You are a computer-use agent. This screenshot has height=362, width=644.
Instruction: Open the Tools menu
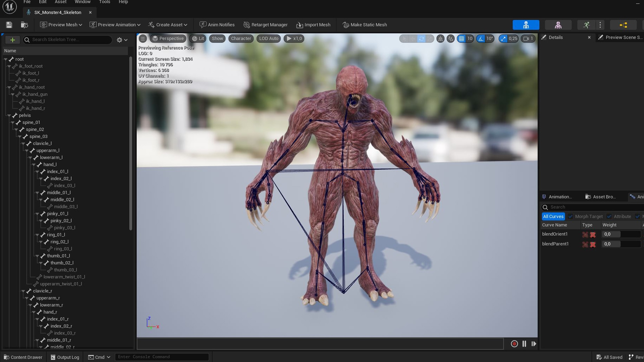click(x=104, y=2)
